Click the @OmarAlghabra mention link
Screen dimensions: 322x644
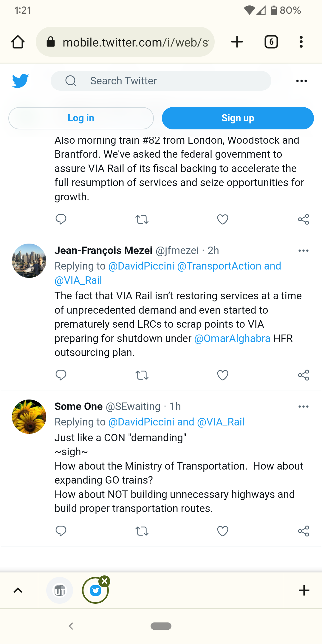[232, 338]
